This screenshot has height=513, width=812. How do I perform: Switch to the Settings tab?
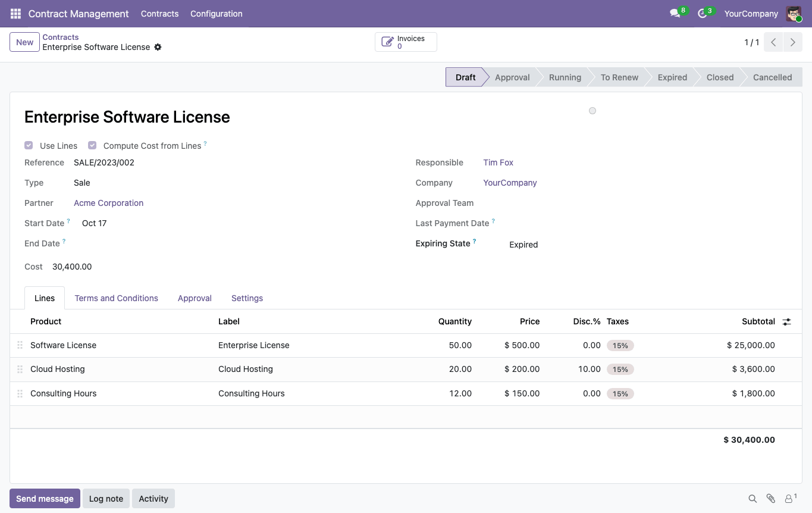[x=247, y=298]
